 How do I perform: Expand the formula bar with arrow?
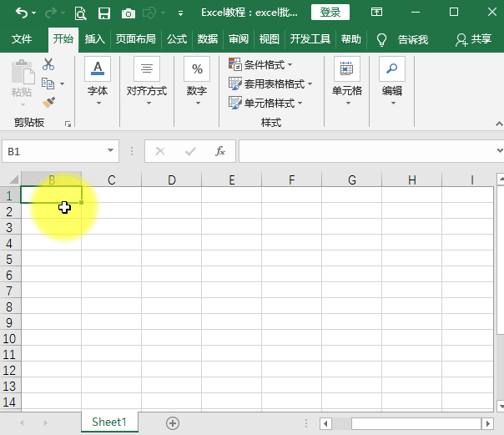pos(500,150)
